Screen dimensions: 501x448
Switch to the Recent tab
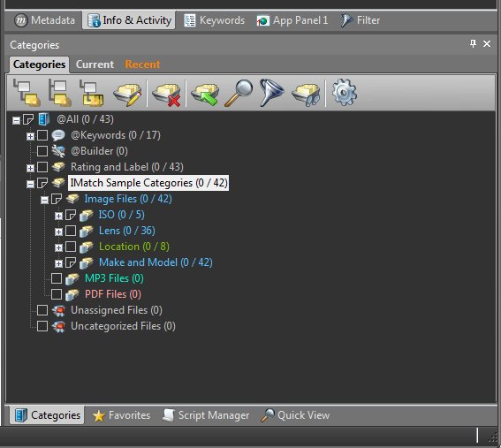point(142,65)
